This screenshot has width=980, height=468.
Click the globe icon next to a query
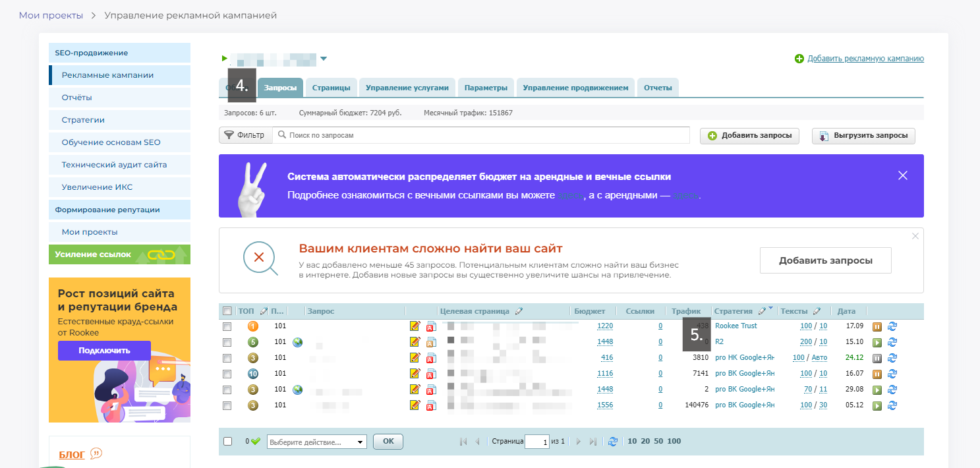297,341
